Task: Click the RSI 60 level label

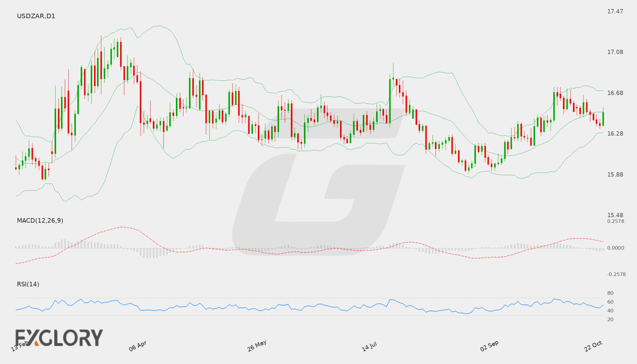Action: [x=610, y=302]
